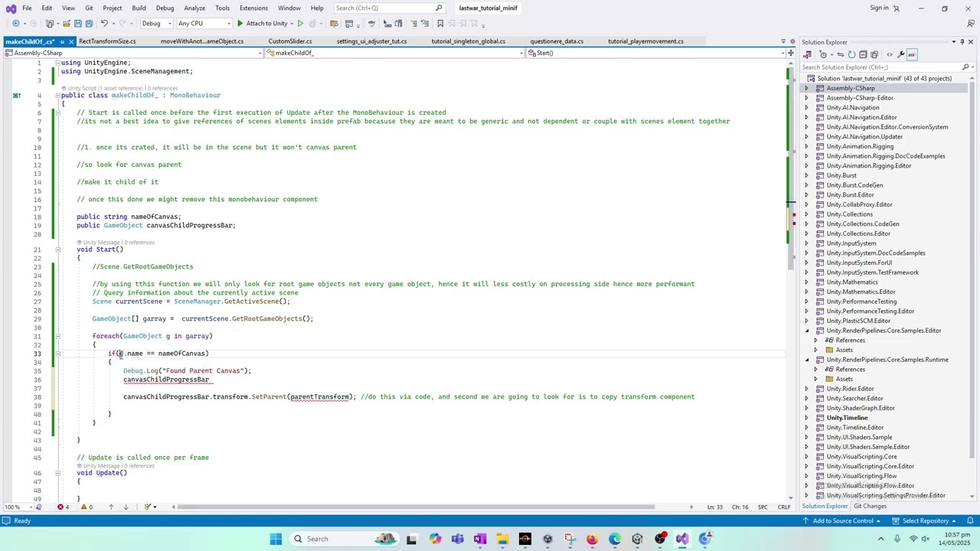Screen dimensions: 980x551
Task: Click the Undo arrow in toolbar
Action: tap(105, 24)
